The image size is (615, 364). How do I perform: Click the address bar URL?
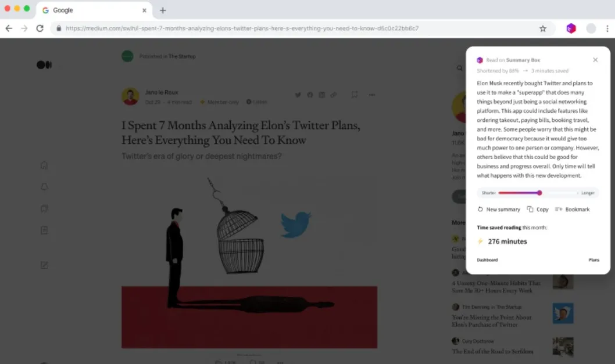tap(242, 28)
